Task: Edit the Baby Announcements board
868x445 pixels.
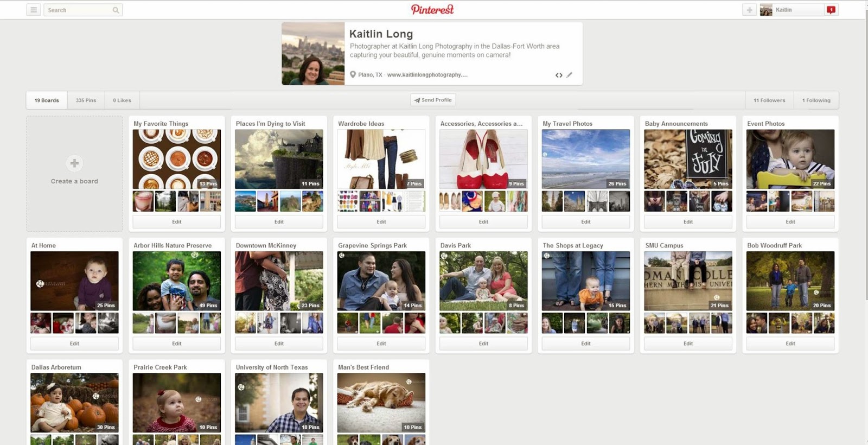Action: tap(688, 221)
